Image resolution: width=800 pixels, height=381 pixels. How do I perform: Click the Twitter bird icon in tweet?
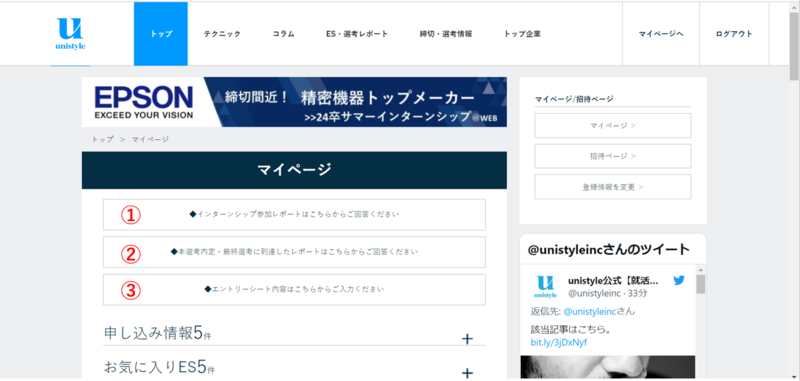679,280
